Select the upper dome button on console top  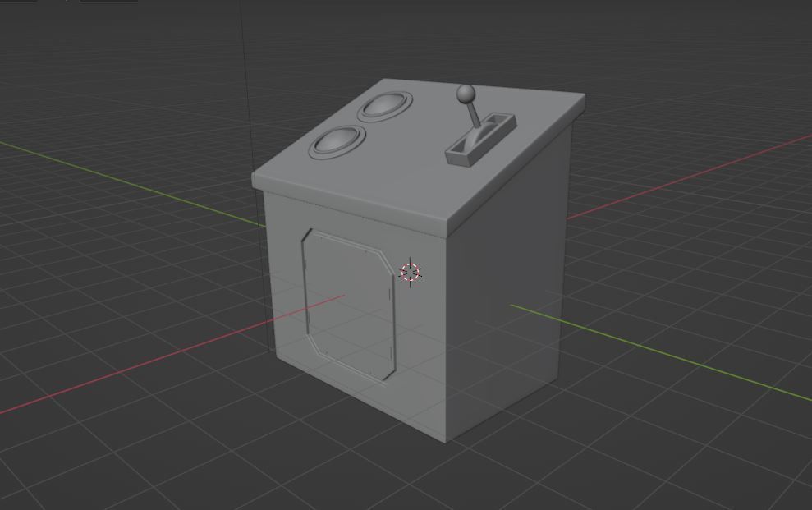coord(385,106)
